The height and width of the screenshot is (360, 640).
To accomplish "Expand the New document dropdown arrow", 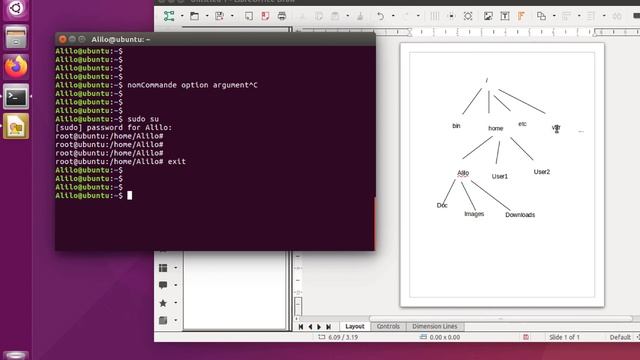I will click(182, 16).
